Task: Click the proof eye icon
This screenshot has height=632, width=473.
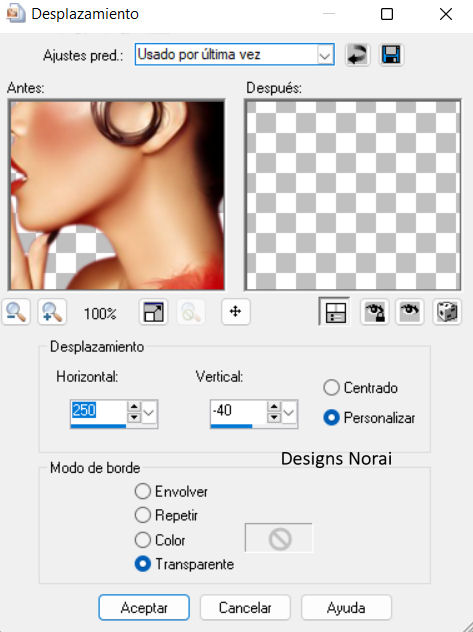Action: coord(410,312)
